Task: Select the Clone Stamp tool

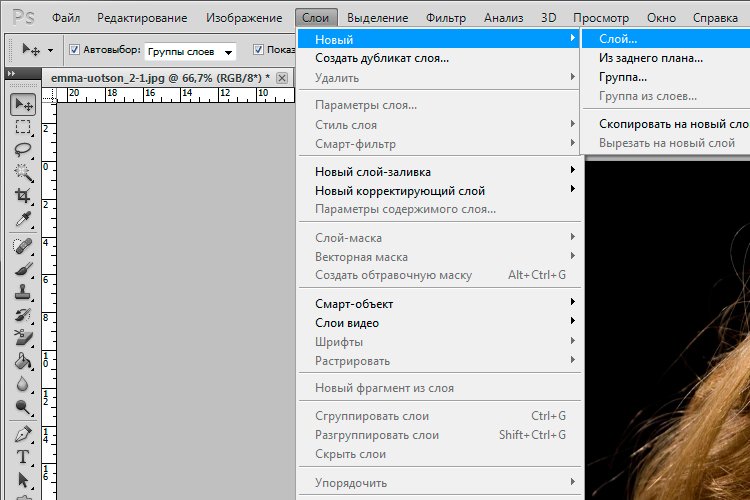Action: [23, 292]
